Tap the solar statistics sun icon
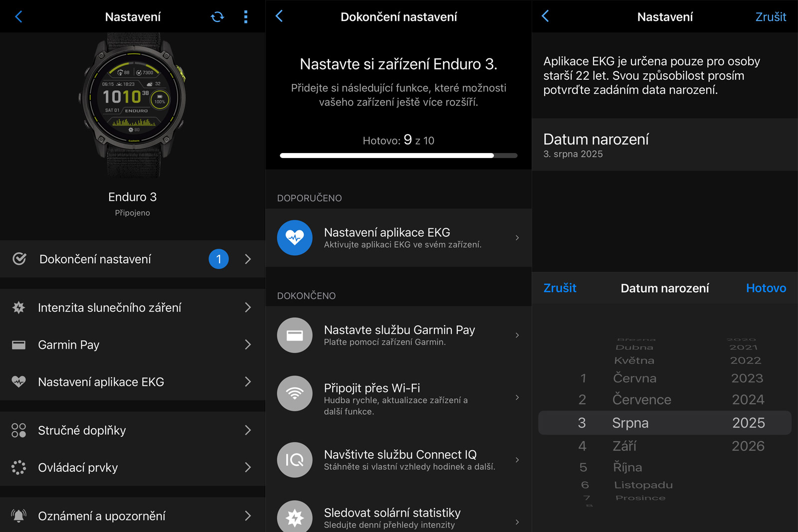Image resolution: width=798 pixels, height=532 pixels. click(x=295, y=517)
